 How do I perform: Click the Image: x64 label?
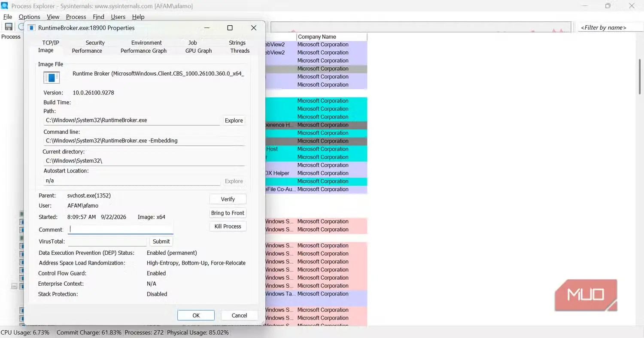[152, 217]
